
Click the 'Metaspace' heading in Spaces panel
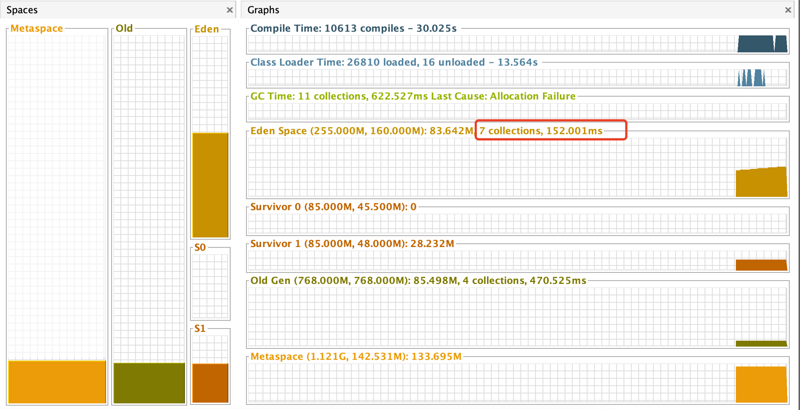pyautogui.click(x=37, y=29)
